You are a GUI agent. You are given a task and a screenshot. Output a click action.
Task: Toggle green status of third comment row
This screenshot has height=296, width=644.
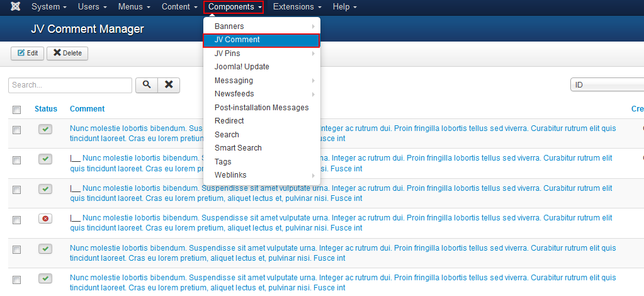(x=45, y=189)
